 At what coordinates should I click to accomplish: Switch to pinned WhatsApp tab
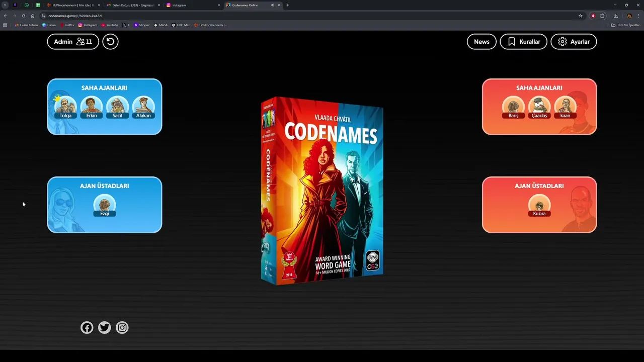27,5
